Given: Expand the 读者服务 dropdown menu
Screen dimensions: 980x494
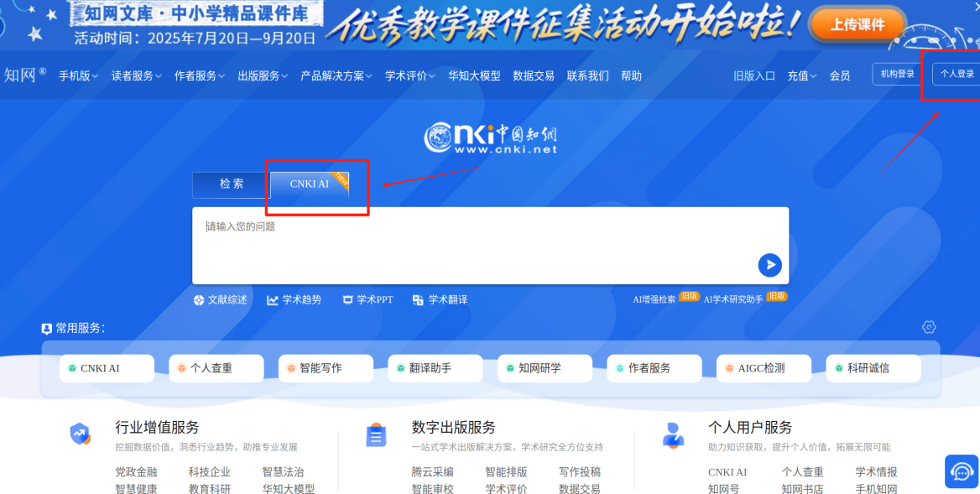Looking at the screenshot, I should pyautogui.click(x=136, y=75).
